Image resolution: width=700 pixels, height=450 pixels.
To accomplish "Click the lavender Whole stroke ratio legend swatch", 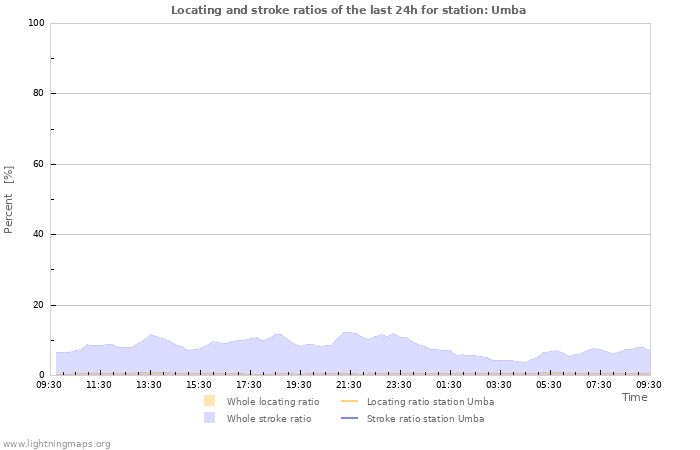I will coord(209,418).
